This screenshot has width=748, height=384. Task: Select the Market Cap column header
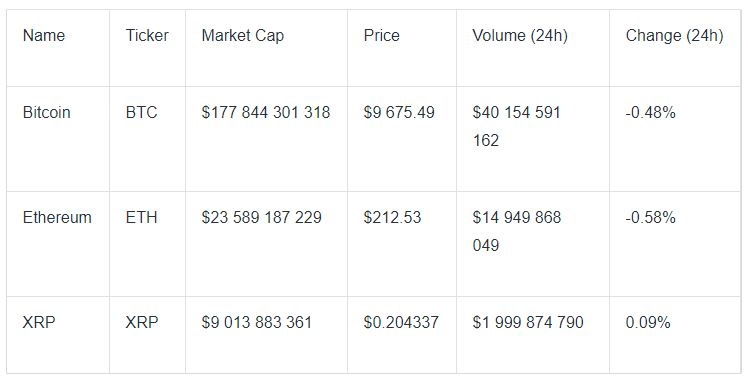243,36
